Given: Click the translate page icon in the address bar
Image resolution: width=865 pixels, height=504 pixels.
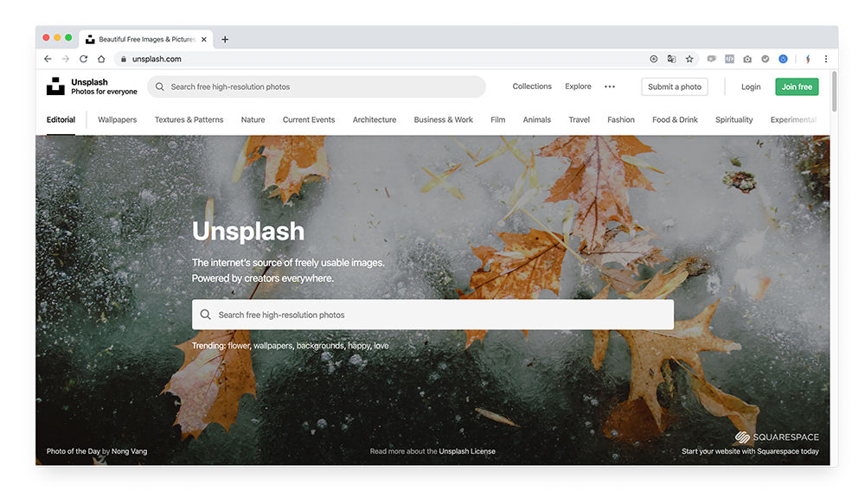Looking at the screenshot, I should [x=671, y=59].
